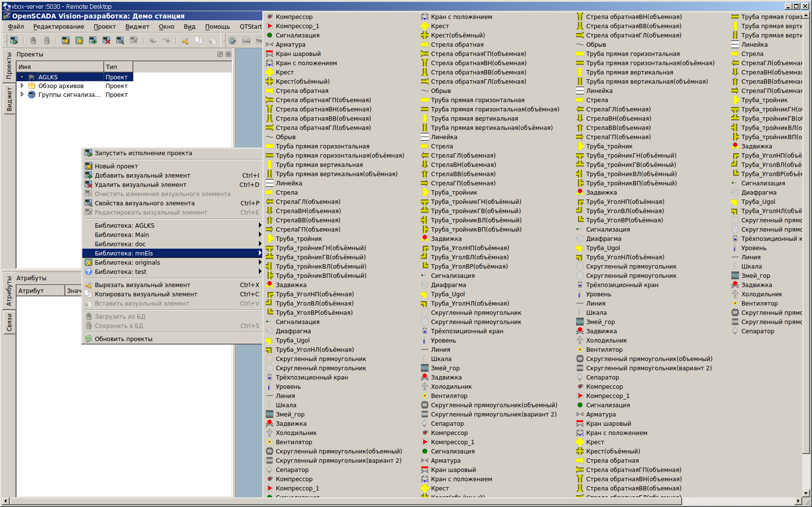Screen dimensions: 812x507
Task: Float the Проекты panel with its undock icon
Action: [x=220, y=54]
